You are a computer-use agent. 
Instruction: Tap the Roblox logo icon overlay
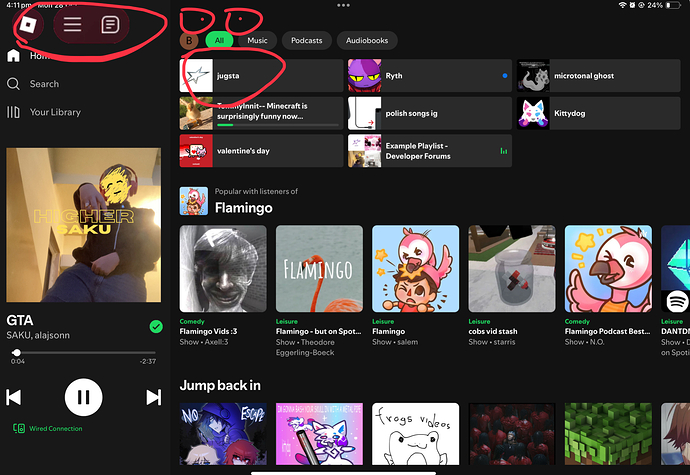tap(28, 25)
